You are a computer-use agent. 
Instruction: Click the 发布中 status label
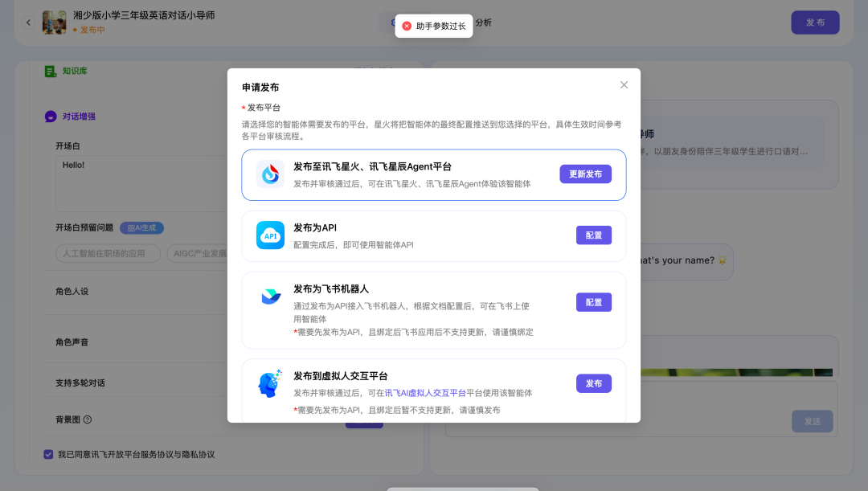point(89,30)
